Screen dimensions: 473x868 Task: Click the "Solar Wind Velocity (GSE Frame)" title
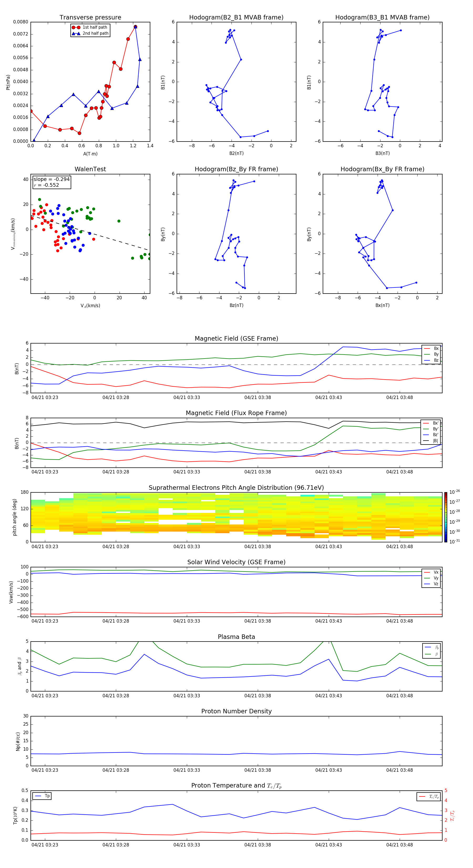pos(236,562)
